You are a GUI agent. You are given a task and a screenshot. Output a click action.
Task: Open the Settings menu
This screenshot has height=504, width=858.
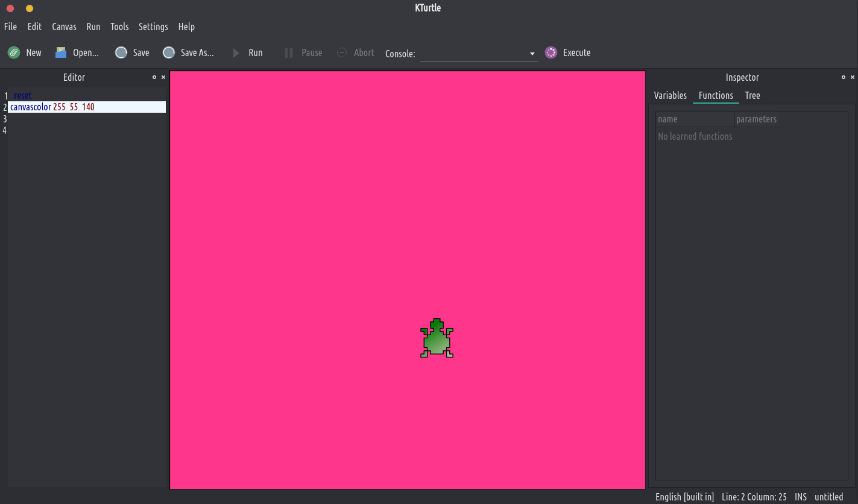coord(153,27)
